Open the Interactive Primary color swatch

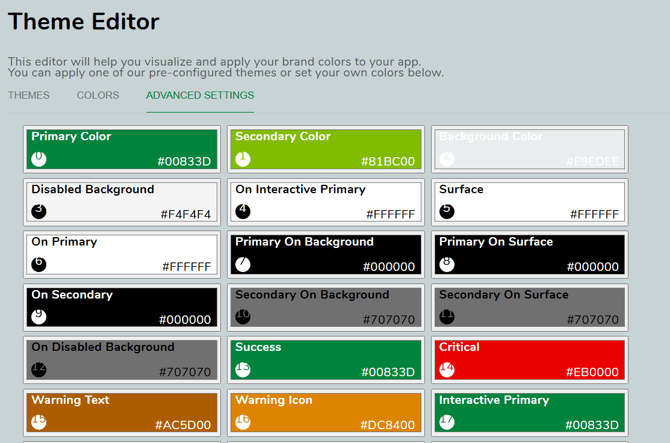529,412
